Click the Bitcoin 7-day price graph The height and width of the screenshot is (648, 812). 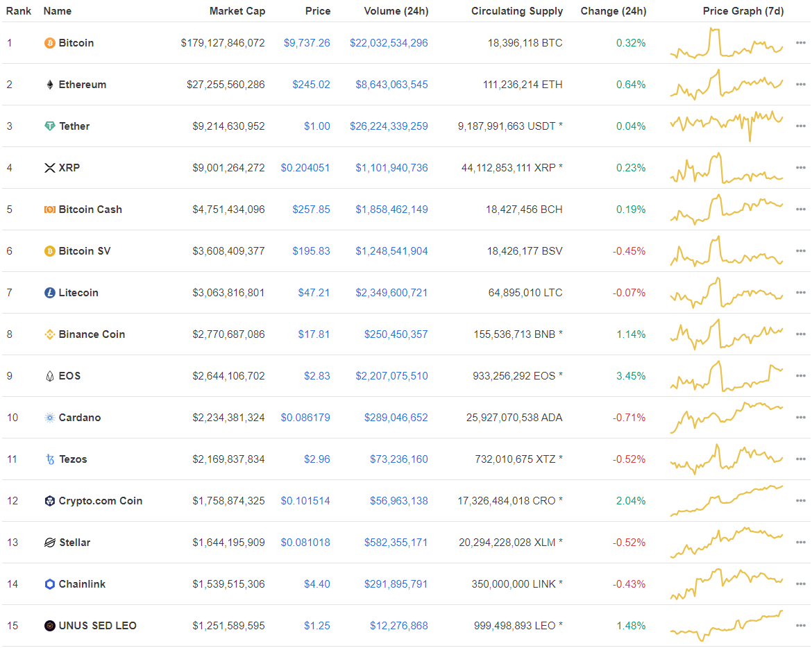(x=727, y=43)
